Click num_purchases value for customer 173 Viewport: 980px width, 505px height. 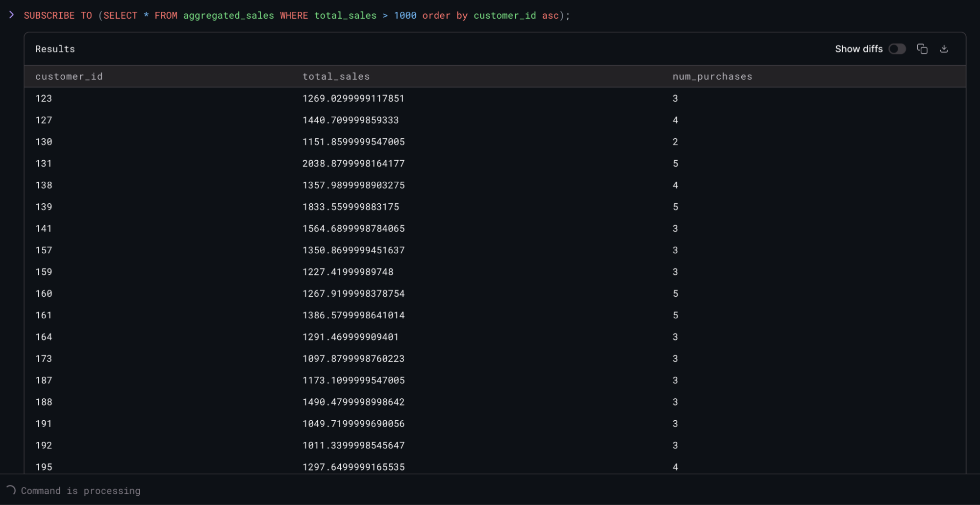[675, 359]
